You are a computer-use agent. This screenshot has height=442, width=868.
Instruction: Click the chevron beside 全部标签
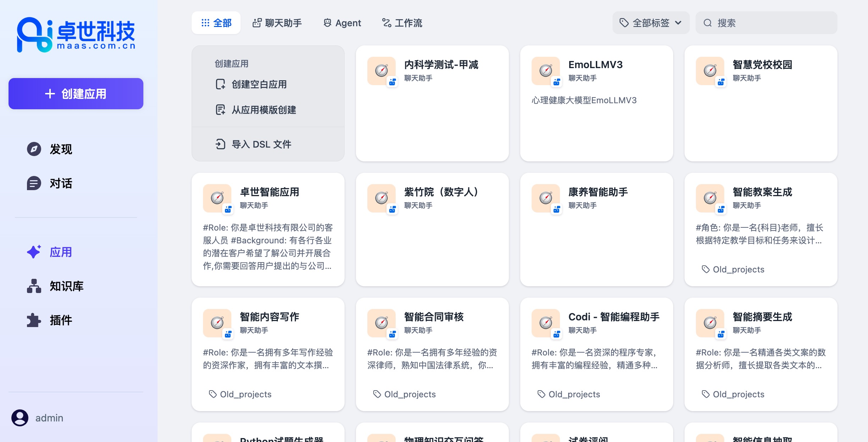(x=678, y=23)
